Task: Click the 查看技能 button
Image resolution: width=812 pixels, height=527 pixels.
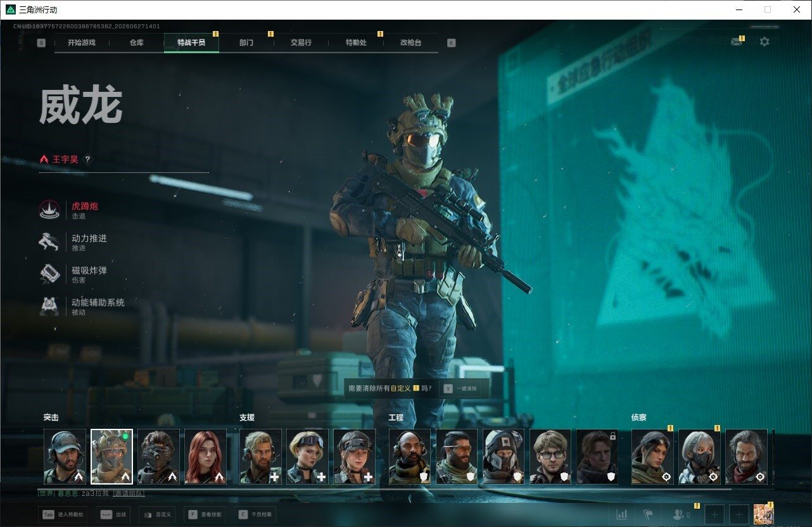Action: [x=205, y=515]
